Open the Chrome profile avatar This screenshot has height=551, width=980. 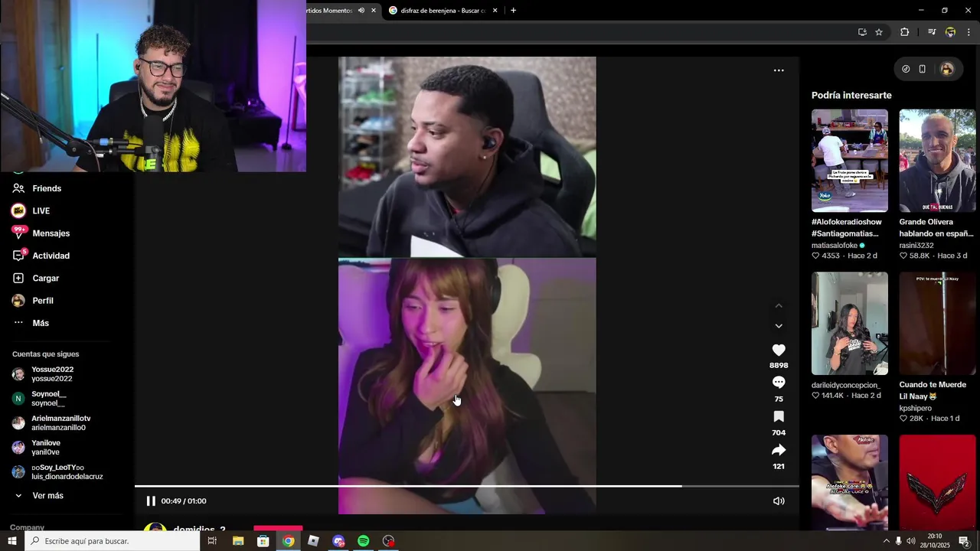pyautogui.click(x=950, y=32)
